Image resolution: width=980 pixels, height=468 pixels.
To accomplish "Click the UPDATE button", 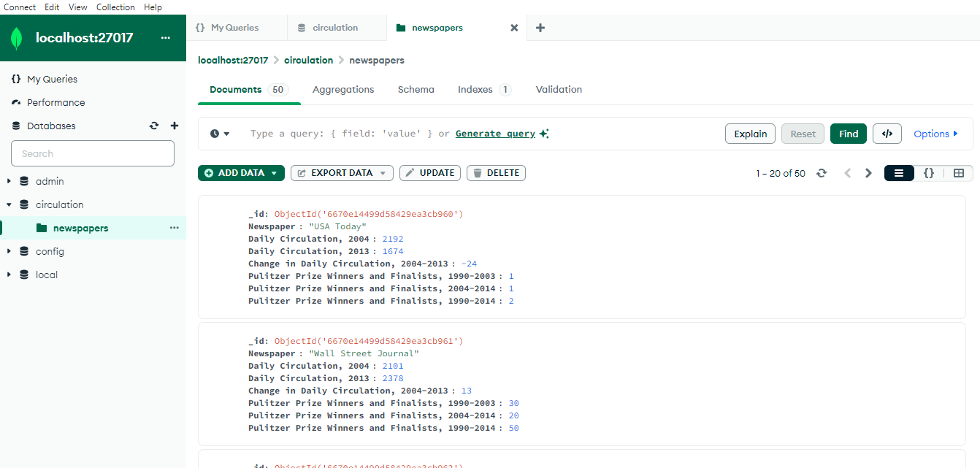I will 430,173.
